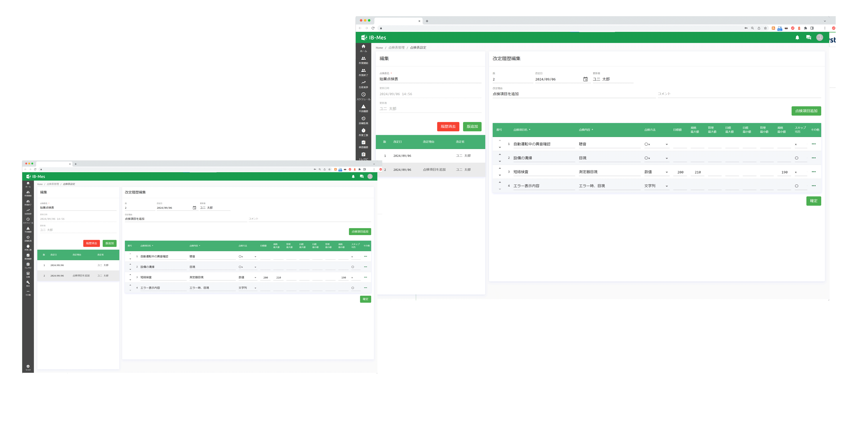Open the more options menu for 短絡検査 in the larger window
Screen dimensions: 868x434
click(x=813, y=172)
